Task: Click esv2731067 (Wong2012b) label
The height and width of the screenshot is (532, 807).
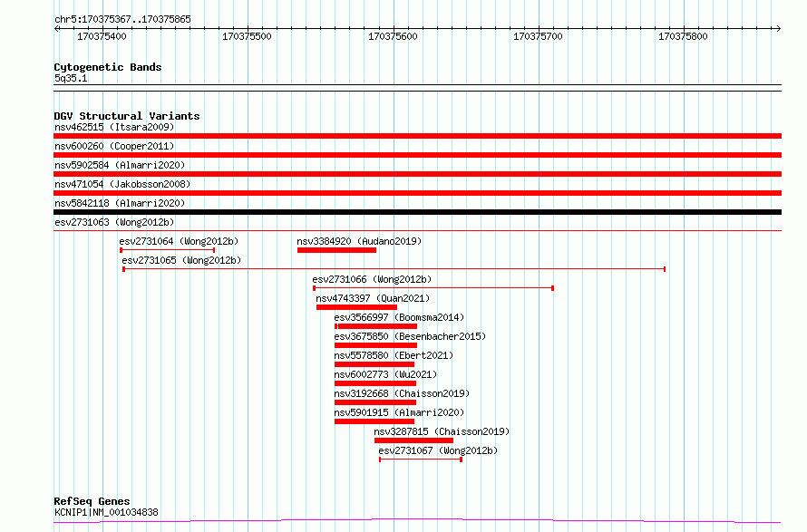Action: click(438, 450)
